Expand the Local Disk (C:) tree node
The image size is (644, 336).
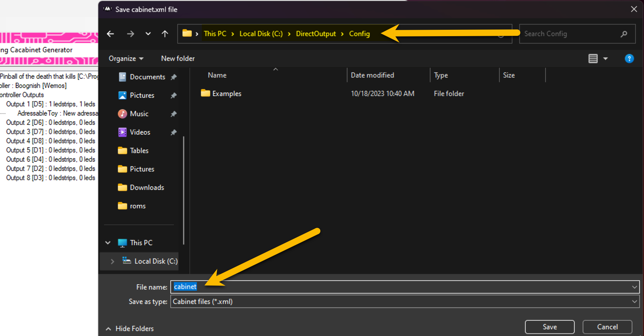click(112, 261)
